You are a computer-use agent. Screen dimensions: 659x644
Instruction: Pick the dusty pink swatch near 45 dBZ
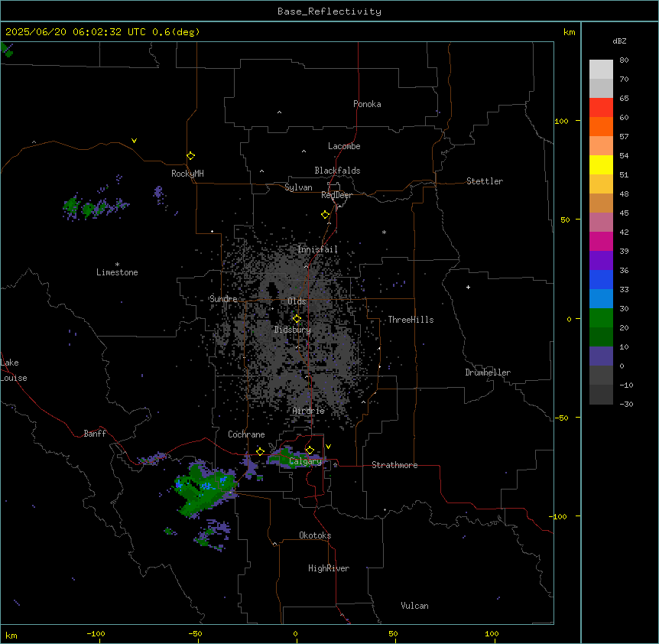pyautogui.click(x=601, y=222)
